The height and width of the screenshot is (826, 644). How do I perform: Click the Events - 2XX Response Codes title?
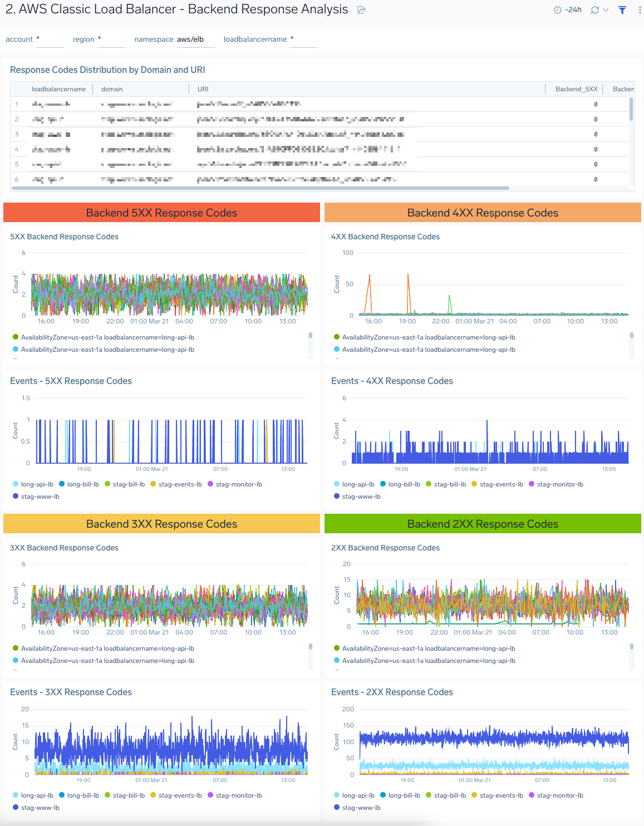(392, 692)
